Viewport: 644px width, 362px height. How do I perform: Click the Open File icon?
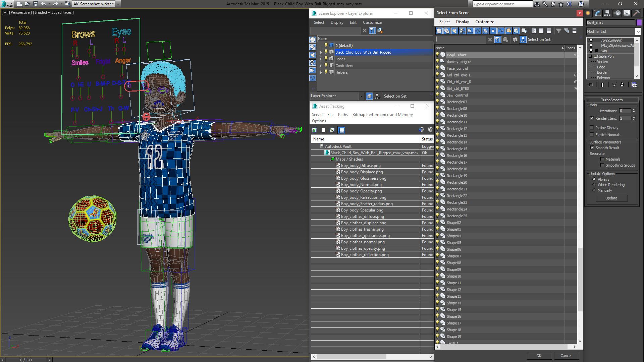click(28, 4)
